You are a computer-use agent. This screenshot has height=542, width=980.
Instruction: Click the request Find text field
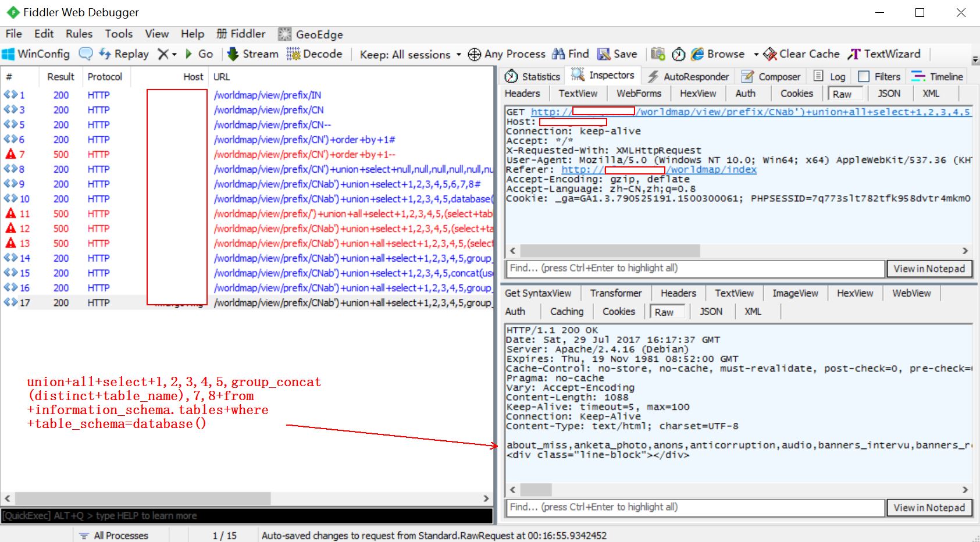click(695, 268)
